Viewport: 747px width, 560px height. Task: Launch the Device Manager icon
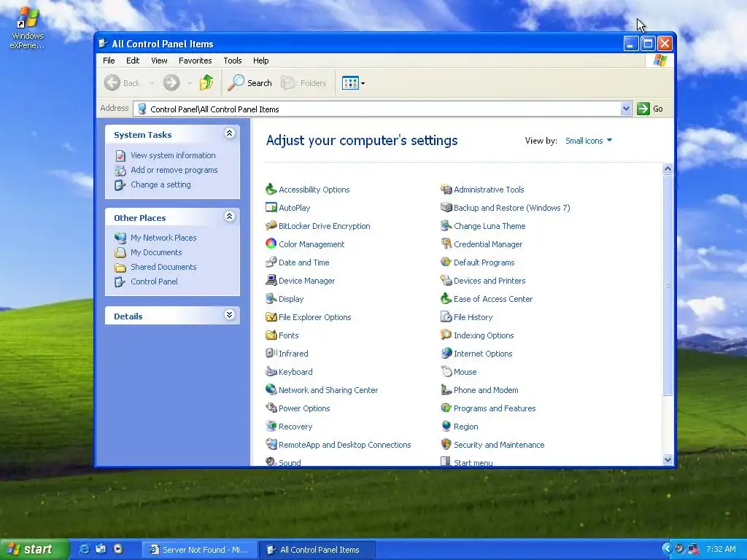coord(271,281)
